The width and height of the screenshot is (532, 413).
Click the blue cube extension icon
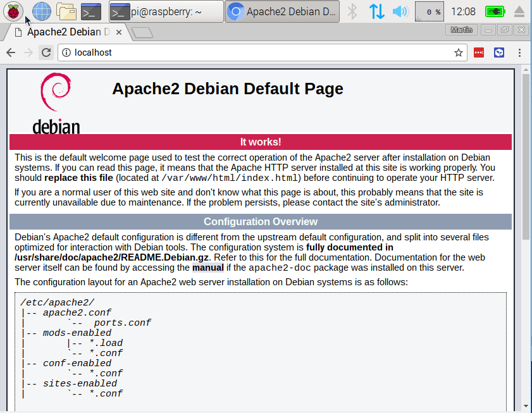click(499, 52)
